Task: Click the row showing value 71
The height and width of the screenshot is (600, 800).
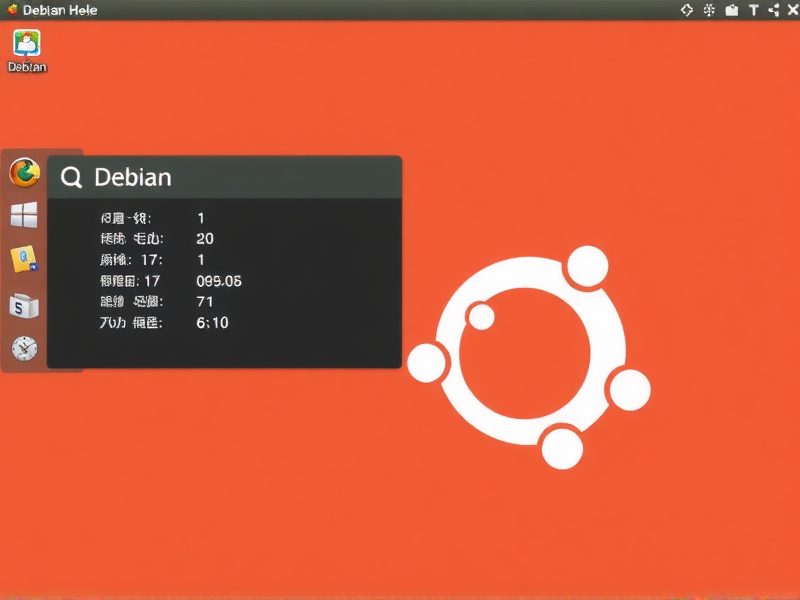Action: 205,302
